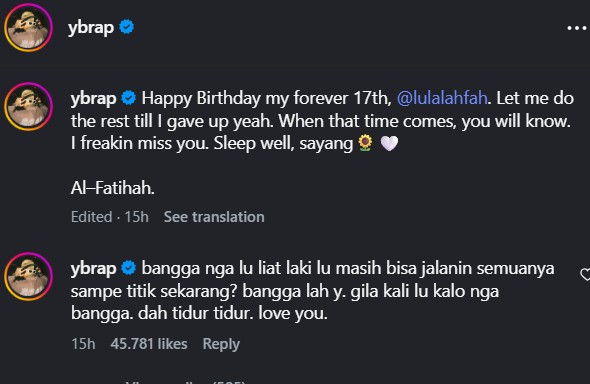Click the verified badge on the pinned comment
This screenshot has width=590, height=384.
tap(129, 268)
